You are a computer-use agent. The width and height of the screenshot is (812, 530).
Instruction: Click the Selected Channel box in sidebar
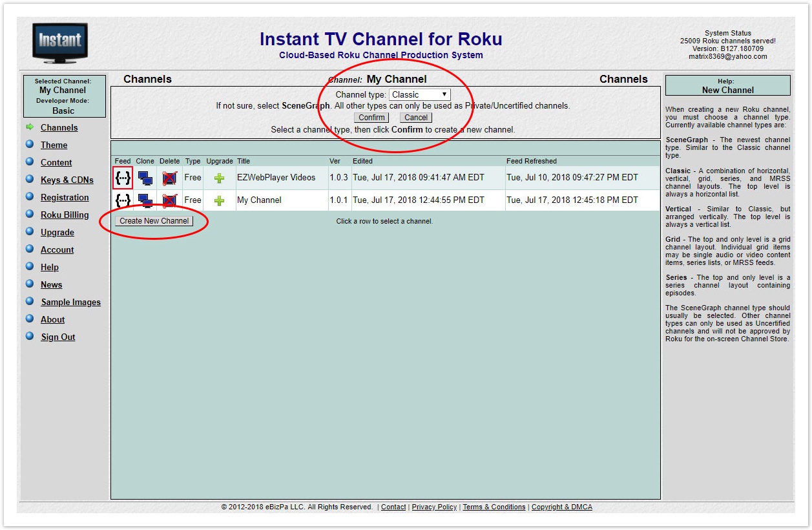point(63,96)
